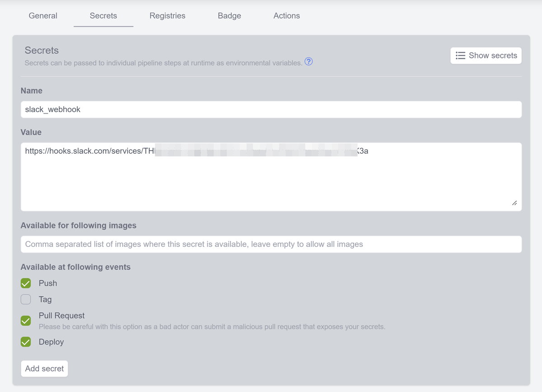Click the Secrets section heading

(42, 51)
